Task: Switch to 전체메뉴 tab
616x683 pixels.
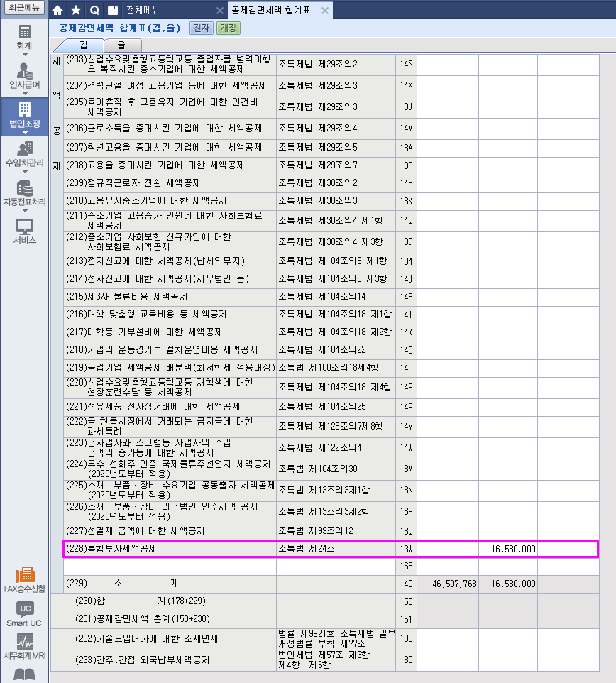Action: (x=143, y=10)
